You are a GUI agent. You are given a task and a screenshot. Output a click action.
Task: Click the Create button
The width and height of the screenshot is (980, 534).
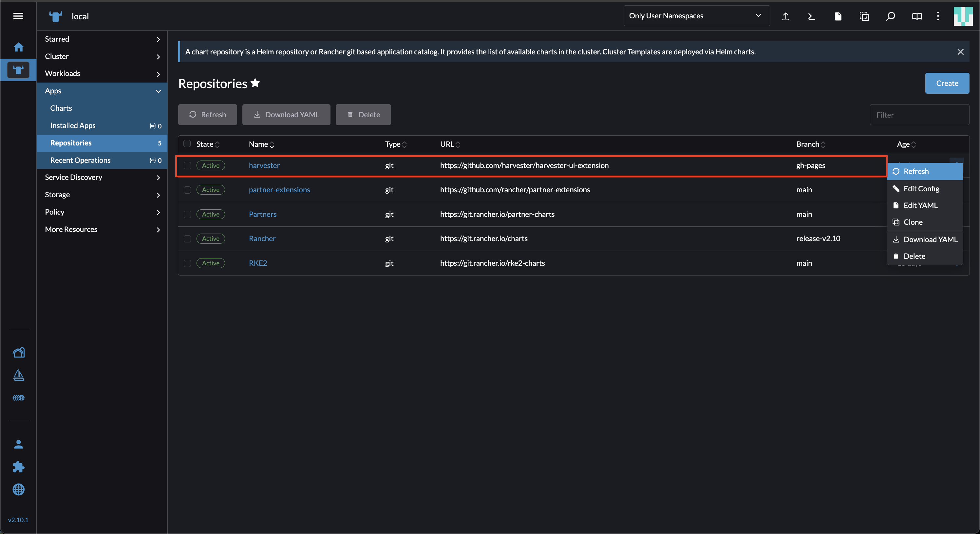[x=947, y=83]
